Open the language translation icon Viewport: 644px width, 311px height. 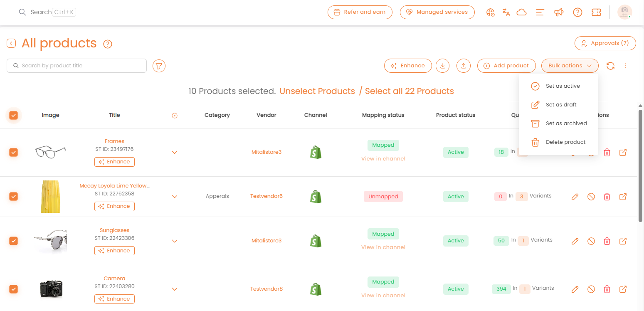pos(506,12)
